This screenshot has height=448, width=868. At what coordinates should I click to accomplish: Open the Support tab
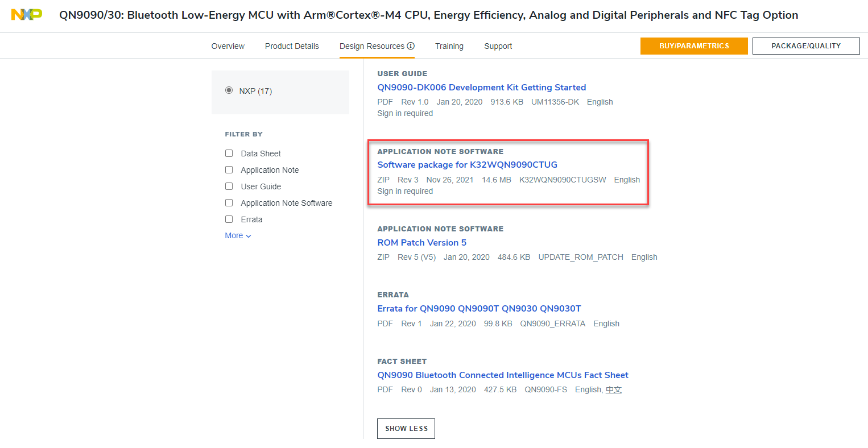point(498,46)
